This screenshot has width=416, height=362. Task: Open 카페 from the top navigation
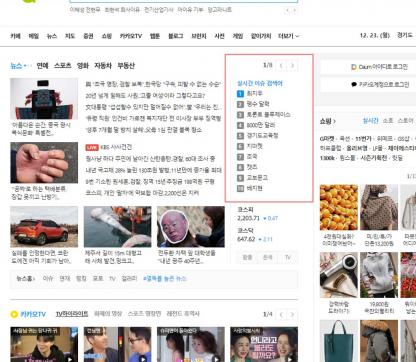click(x=15, y=36)
